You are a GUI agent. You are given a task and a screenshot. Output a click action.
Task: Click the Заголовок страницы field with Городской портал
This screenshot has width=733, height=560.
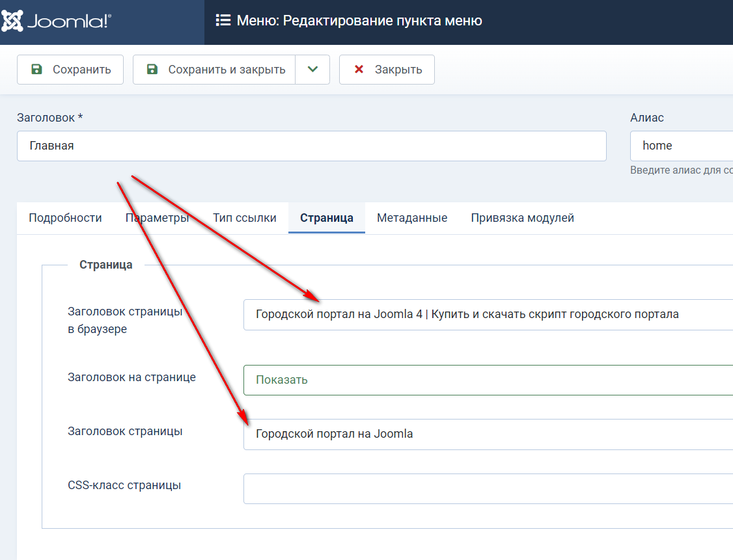pos(487,434)
